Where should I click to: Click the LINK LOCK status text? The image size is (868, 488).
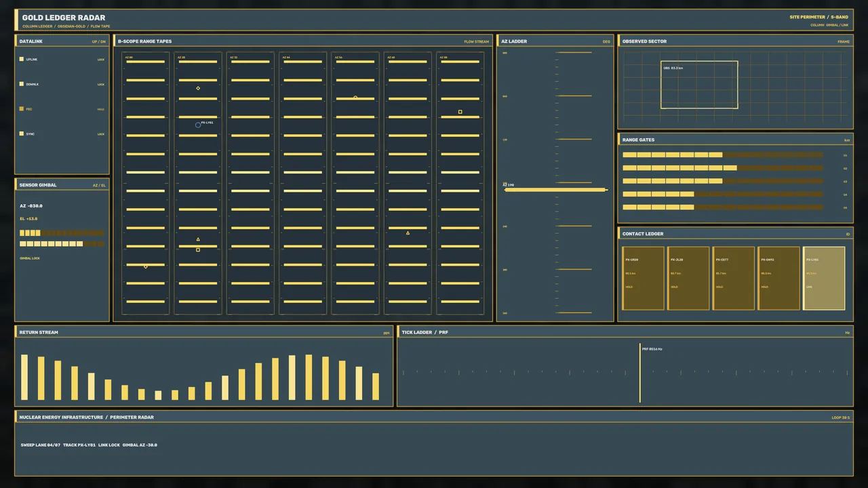(109, 445)
